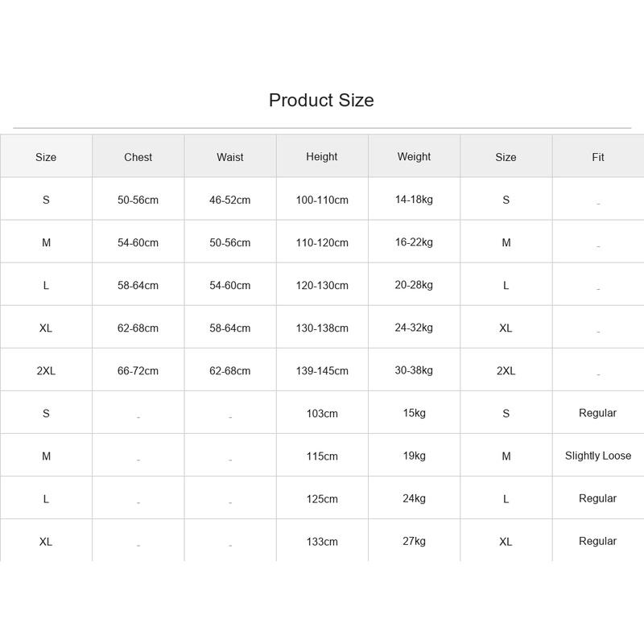Screen dimensions: 644x644
Task: Click the 66-72cm chest cell
Action: pyautogui.click(x=138, y=371)
